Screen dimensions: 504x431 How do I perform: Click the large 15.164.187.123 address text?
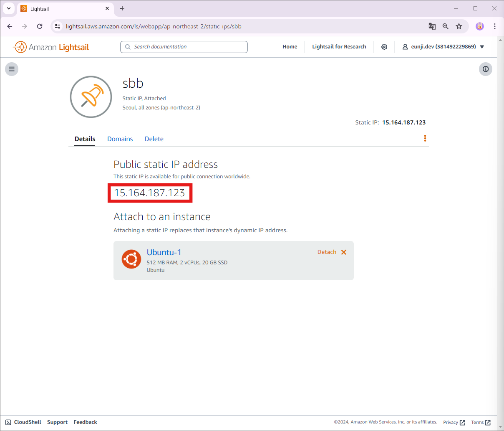(x=149, y=193)
